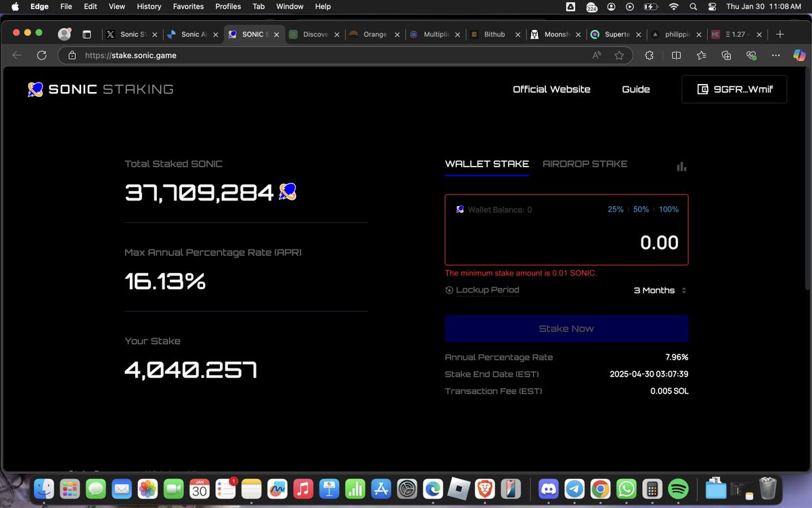Click the Lockup Period clock icon
This screenshot has height=508, width=812.
pyautogui.click(x=449, y=290)
